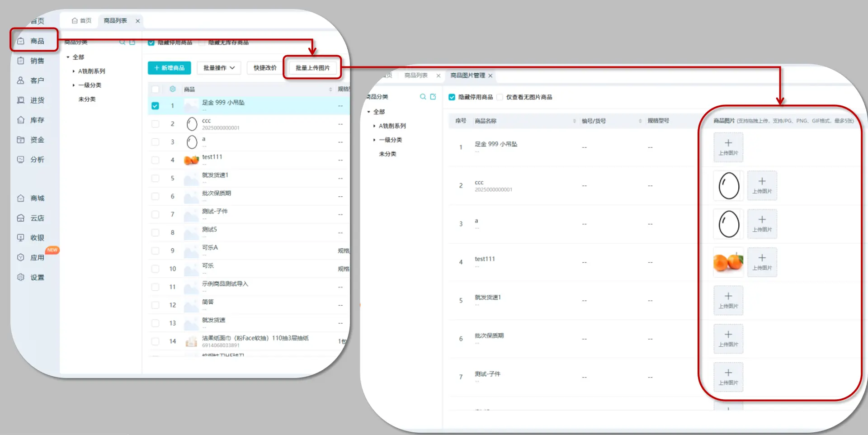Open column settings gear in product table header
This screenshot has height=435, width=868.
172,89
